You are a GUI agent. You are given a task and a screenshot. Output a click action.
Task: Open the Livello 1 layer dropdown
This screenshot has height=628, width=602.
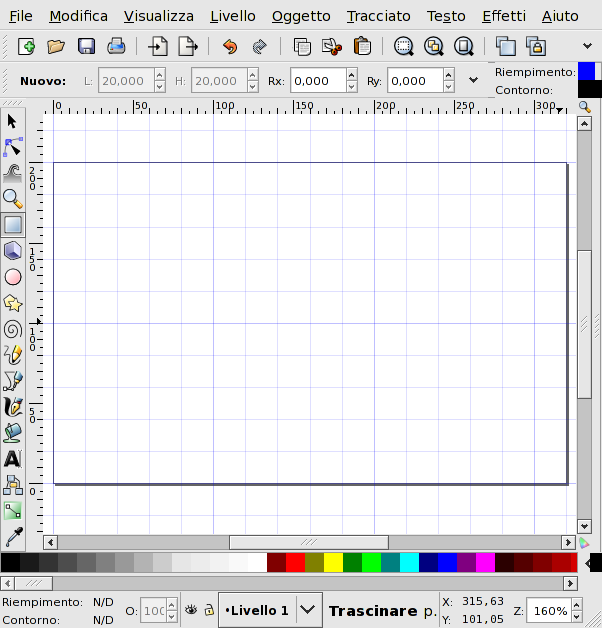(309, 609)
